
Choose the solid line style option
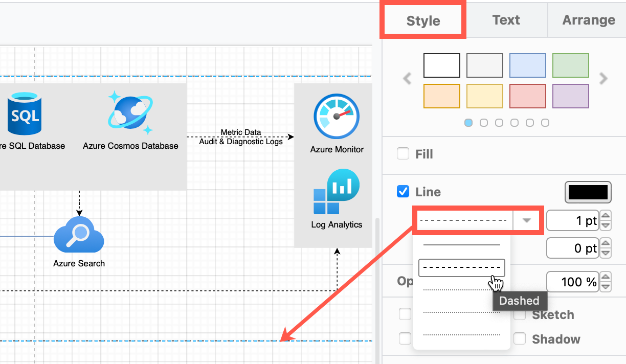[x=461, y=244]
